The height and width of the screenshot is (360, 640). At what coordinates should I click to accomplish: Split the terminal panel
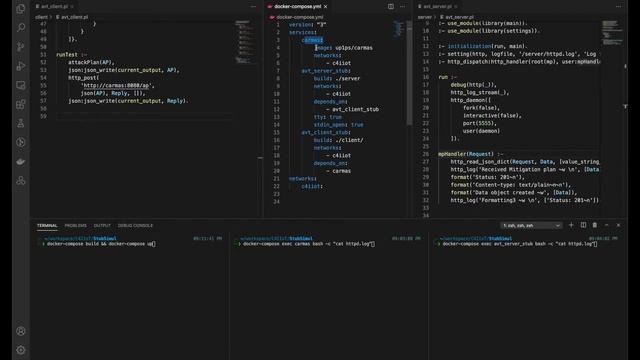click(583, 225)
